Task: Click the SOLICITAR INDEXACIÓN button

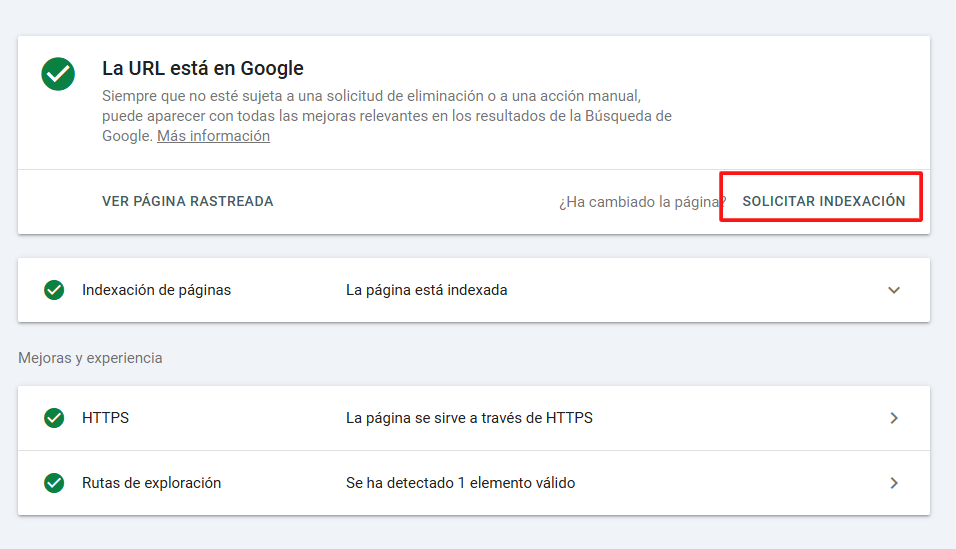Action: coord(823,201)
